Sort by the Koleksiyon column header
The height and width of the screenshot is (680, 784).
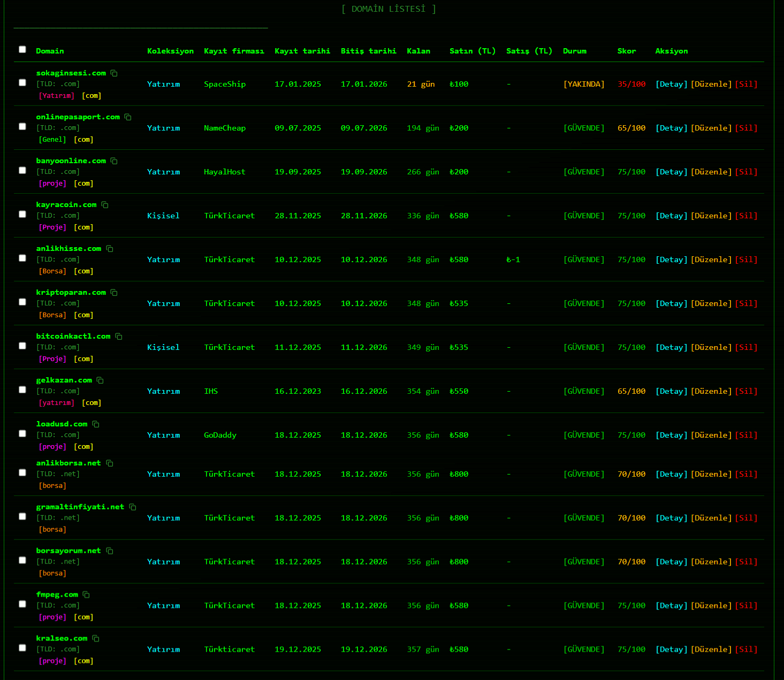(170, 51)
